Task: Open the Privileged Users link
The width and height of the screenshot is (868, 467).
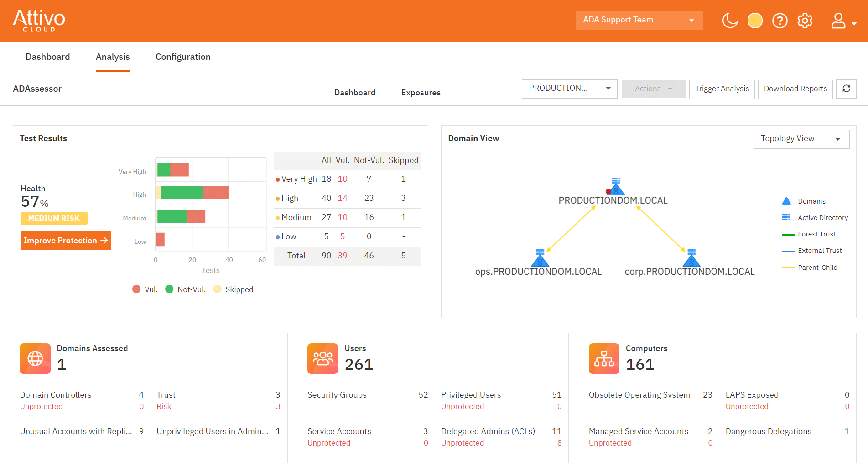Action: coord(471,395)
